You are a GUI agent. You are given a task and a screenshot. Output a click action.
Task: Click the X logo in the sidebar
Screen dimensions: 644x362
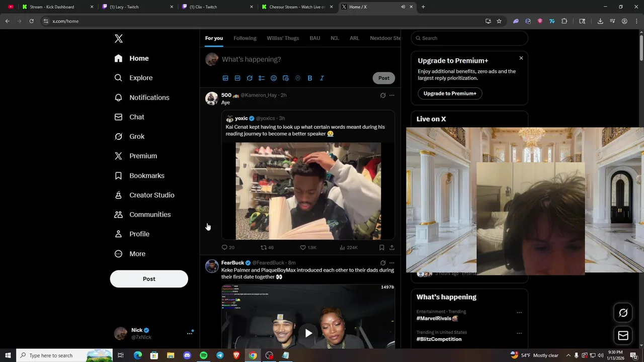[x=118, y=39]
